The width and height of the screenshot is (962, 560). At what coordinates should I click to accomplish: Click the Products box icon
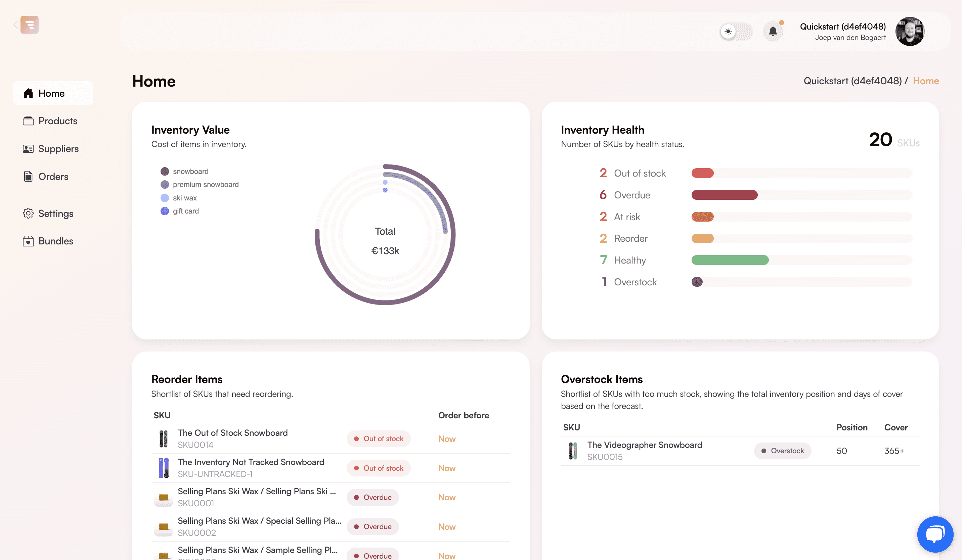coord(28,121)
